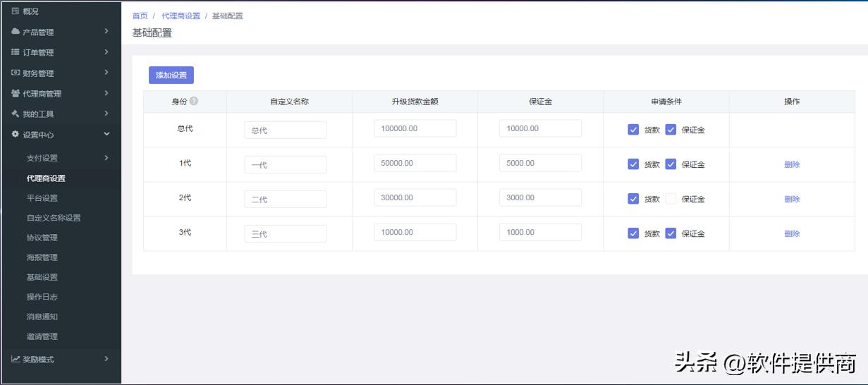Click the help question mark next to 身份
Viewport: 868px width, 385px height.
(x=194, y=101)
